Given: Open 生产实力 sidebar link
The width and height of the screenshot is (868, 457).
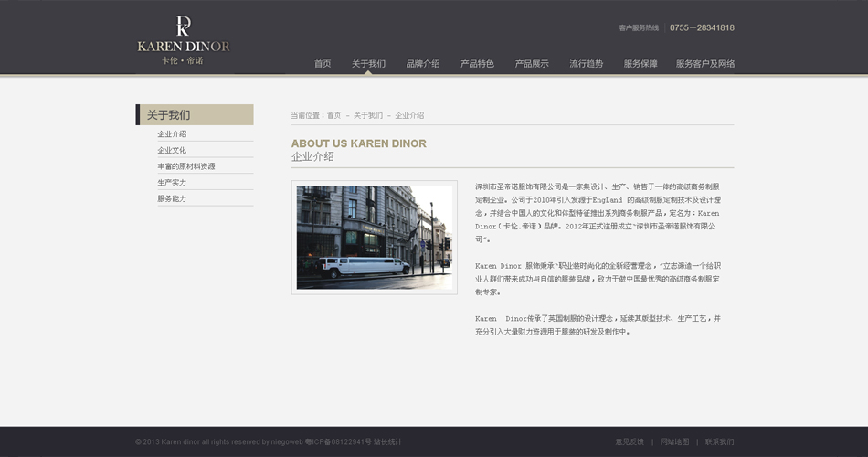Looking at the screenshot, I should 172,182.
